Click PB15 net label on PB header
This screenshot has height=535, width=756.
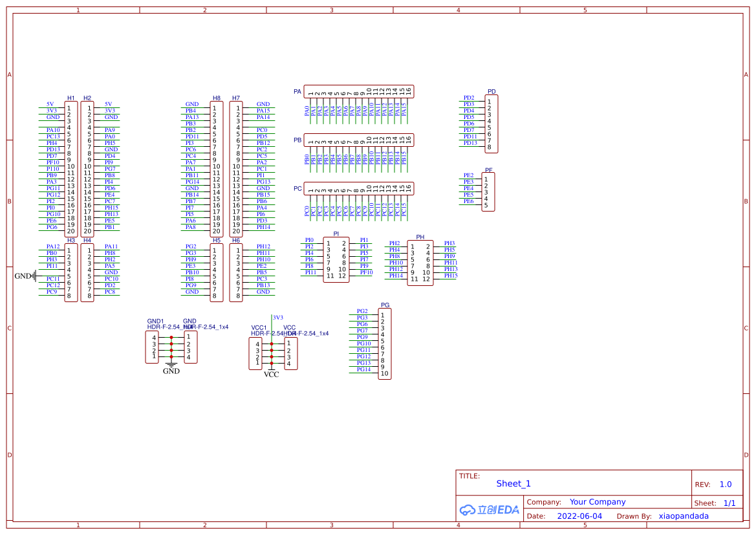[x=404, y=158]
